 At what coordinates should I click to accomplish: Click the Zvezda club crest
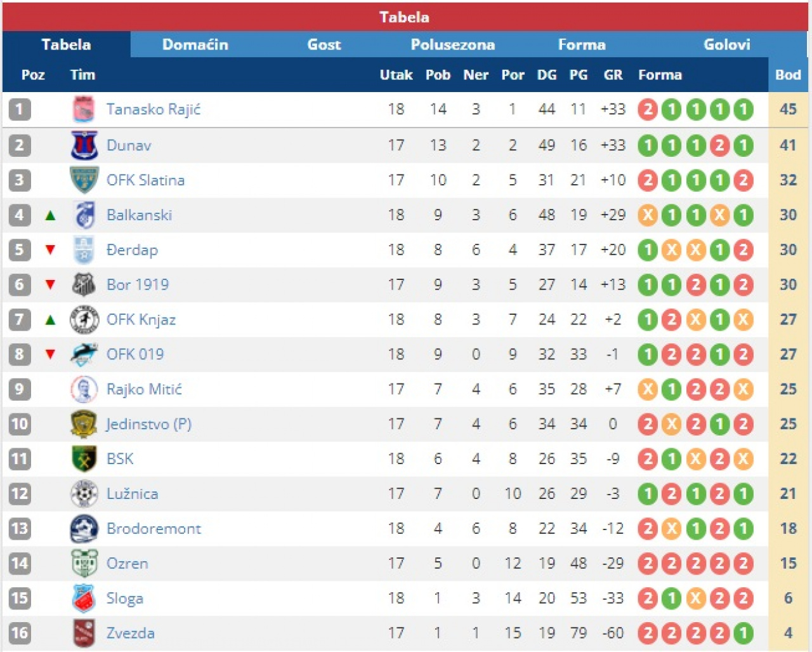coord(84,633)
